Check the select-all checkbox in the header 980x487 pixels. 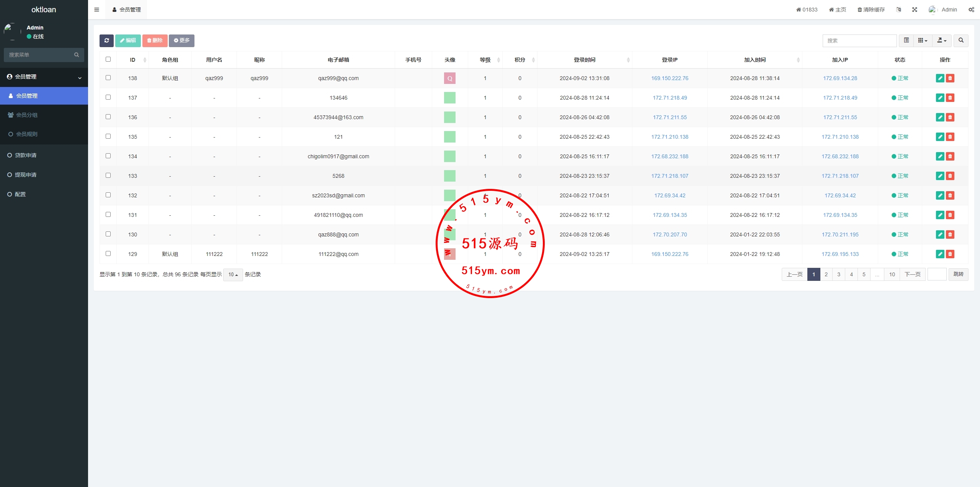point(108,59)
